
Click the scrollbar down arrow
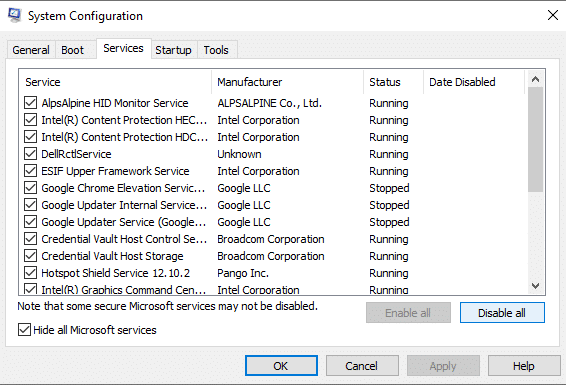coord(535,286)
